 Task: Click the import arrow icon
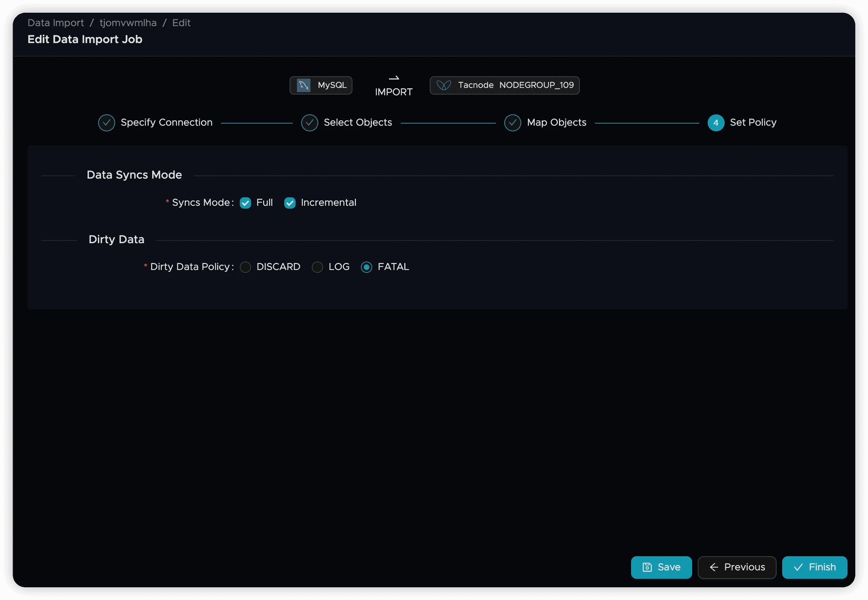393,78
